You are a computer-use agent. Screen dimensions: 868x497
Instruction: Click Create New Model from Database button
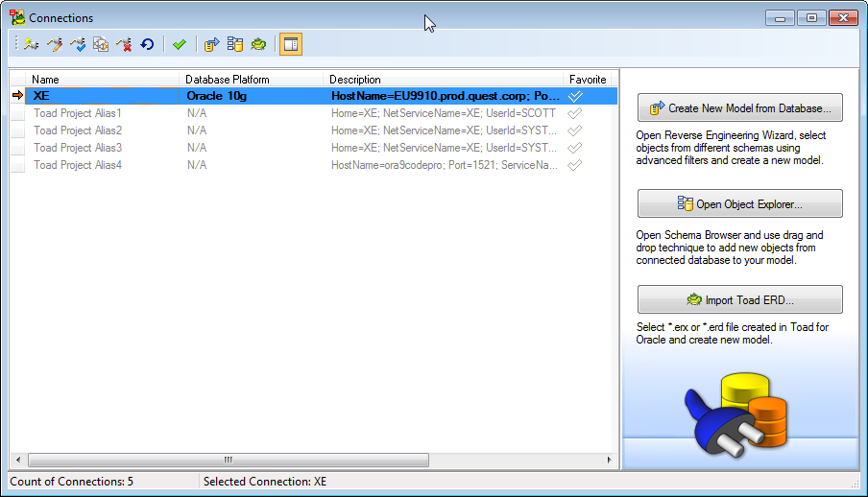pyautogui.click(x=740, y=107)
